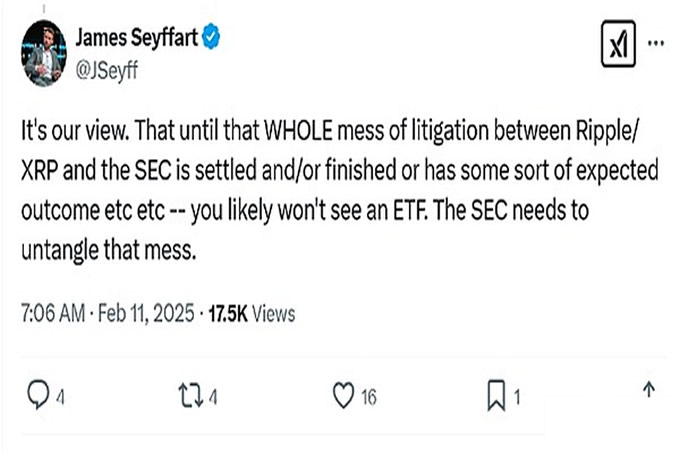
Task: Click the bookmark count of 1
Action: (x=517, y=397)
